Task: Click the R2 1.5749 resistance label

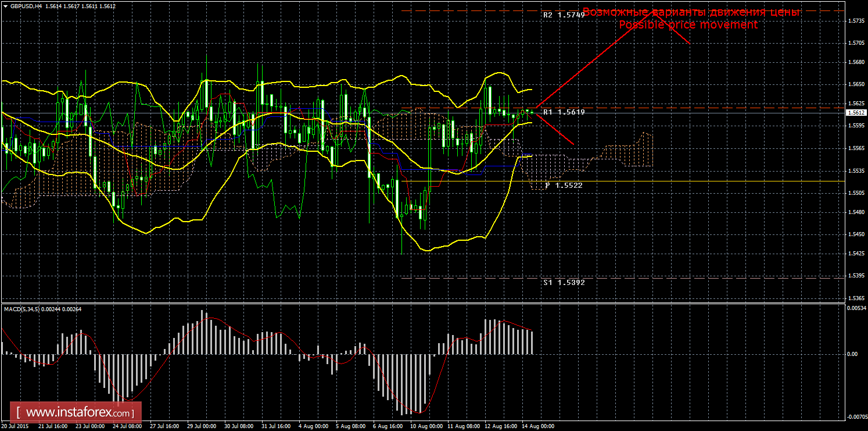Action: [x=564, y=15]
